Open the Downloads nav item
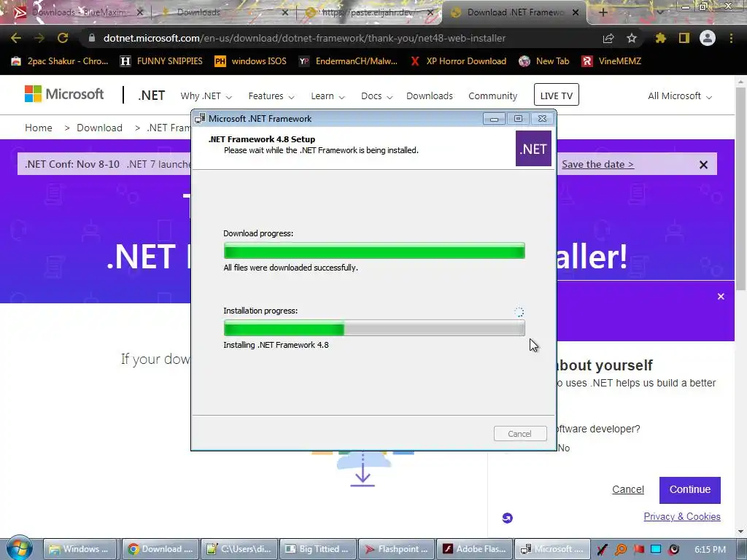Viewport: 747px width, 560px height. pos(429,96)
